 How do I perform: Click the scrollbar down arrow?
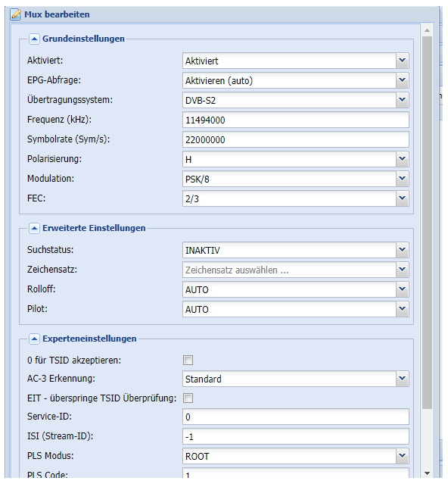pos(428,473)
